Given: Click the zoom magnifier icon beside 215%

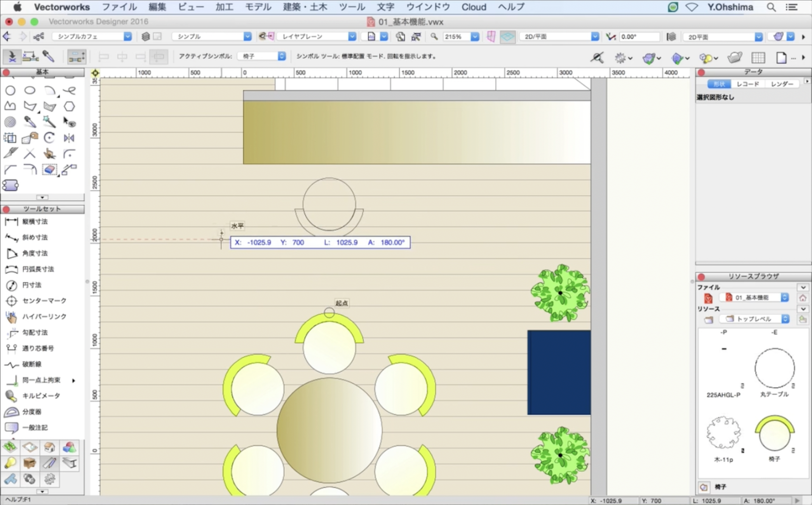Looking at the screenshot, I should tap(434, 37).
